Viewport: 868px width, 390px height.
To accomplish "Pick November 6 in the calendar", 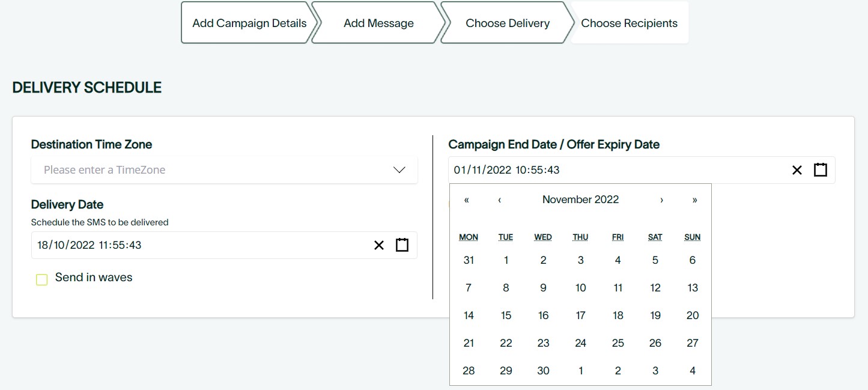I will coord(693,260).
